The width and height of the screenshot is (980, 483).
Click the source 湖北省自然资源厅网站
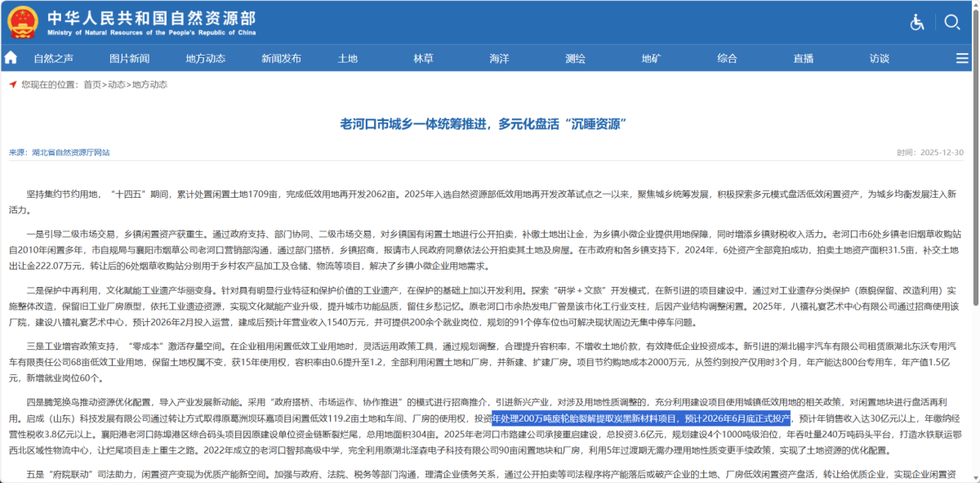click(70, 152)
